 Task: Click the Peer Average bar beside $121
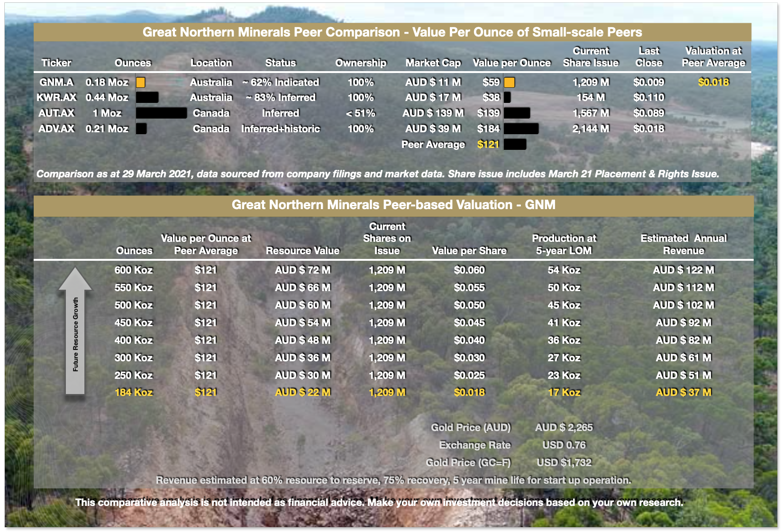point(515,144)
